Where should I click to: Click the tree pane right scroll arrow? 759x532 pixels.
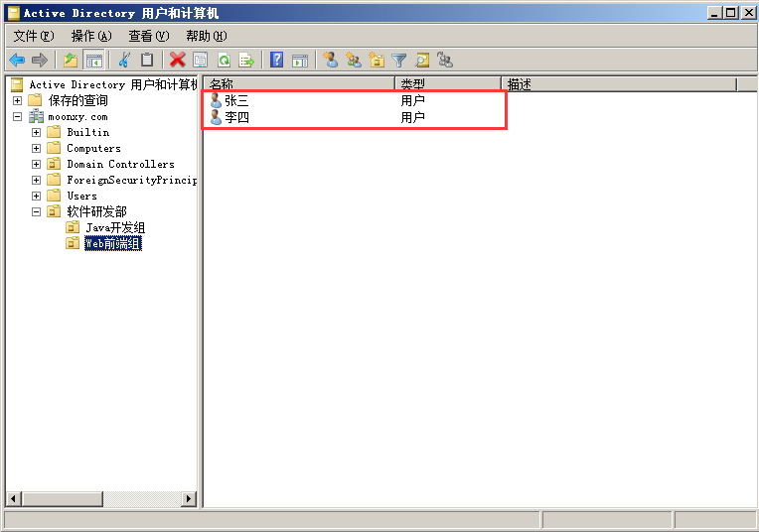click(x=189, y=498)
